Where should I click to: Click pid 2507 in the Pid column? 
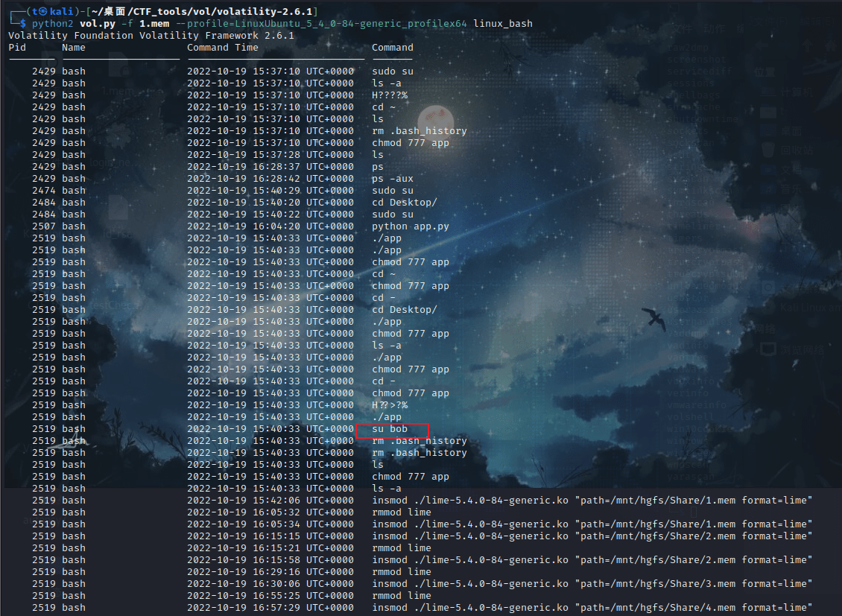pyautogui.click(x=43, y=226)
